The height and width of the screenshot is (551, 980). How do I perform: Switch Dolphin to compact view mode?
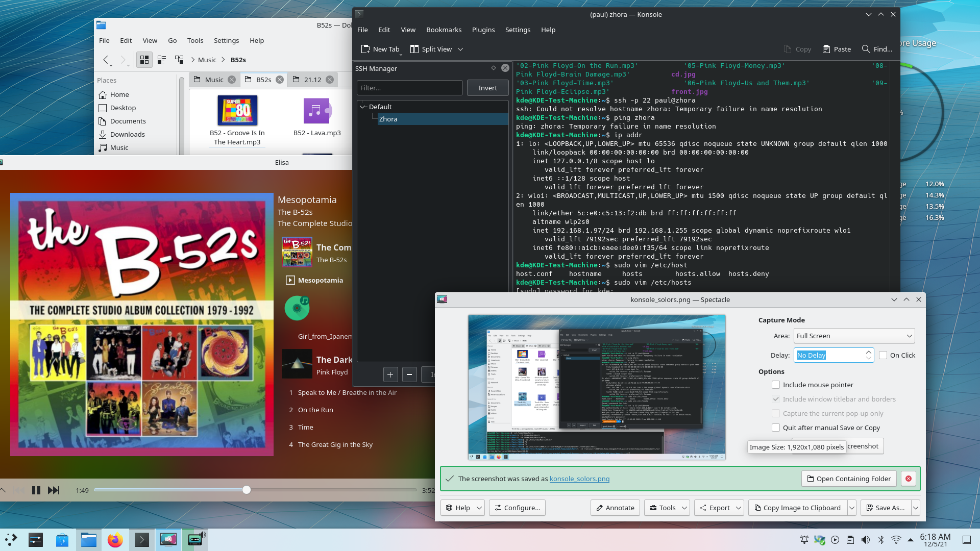tap(162, 60)
